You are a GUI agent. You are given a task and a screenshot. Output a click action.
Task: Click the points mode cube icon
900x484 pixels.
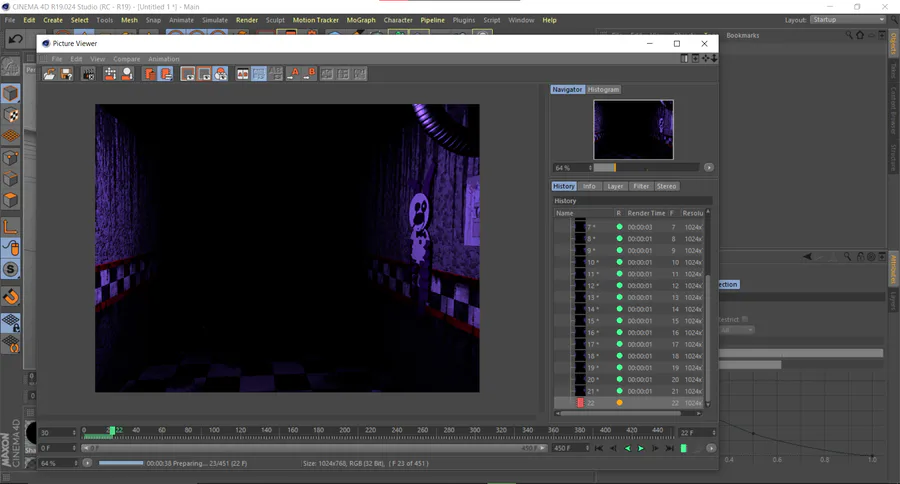(x=11, y=157)
